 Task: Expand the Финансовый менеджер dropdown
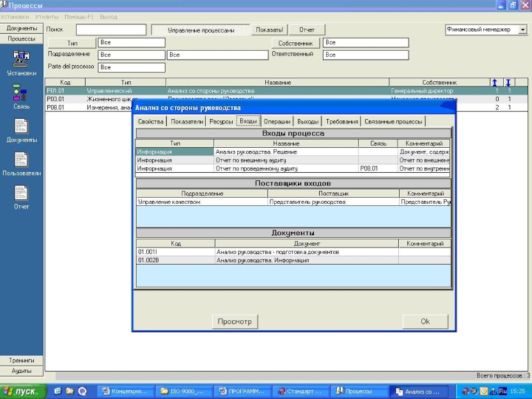point(523,30)
